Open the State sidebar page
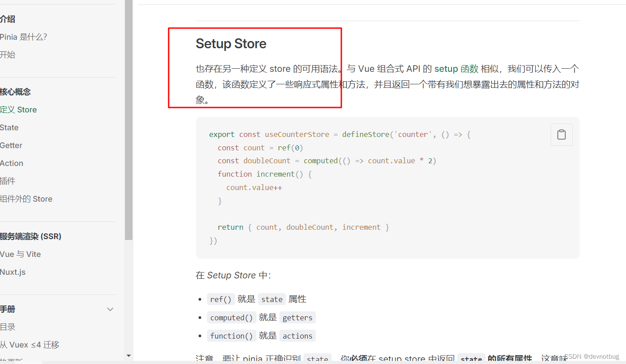The width and height of the screenshot is (626, 364). 9,128
